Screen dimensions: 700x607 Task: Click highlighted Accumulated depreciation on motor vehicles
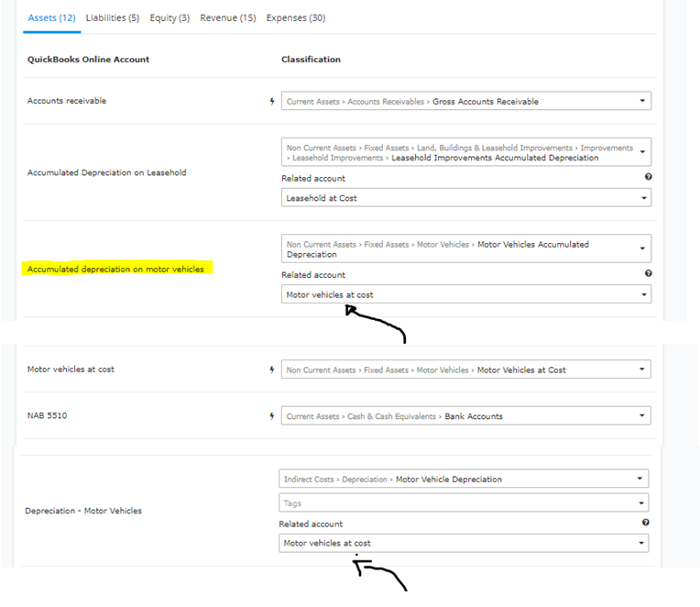115,269
